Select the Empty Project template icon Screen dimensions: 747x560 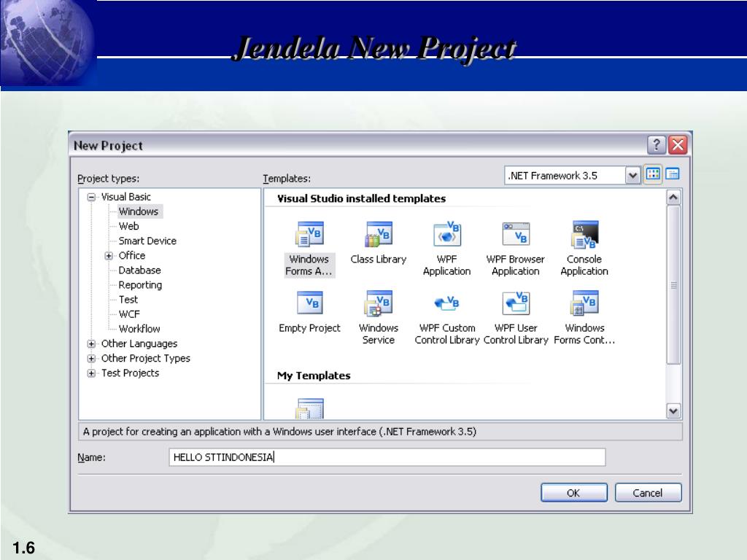pos(309,303)
